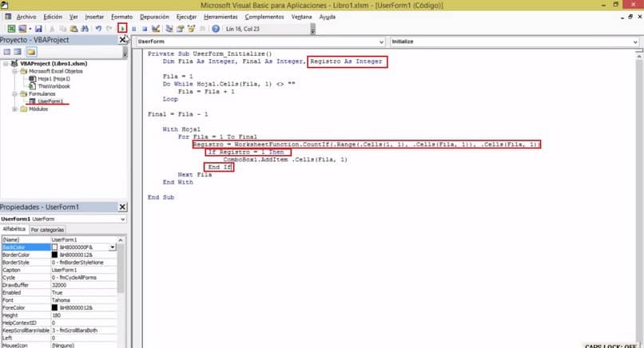This screenshot has width=644, height=348.
Task: Click the toolbar options overflow handle
Action: [x=313, y=30]
